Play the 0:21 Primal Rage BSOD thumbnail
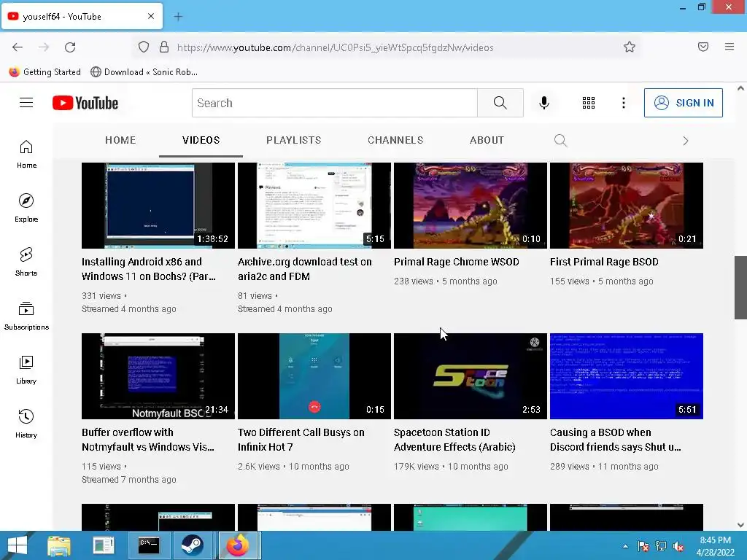Image resolution: width=747 pixels, height=560 pixels. click(x=627, y=206)
